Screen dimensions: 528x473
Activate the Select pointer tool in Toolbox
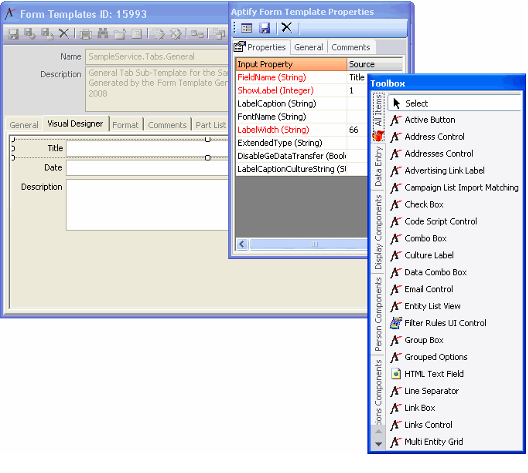click(x=454, y=103)
